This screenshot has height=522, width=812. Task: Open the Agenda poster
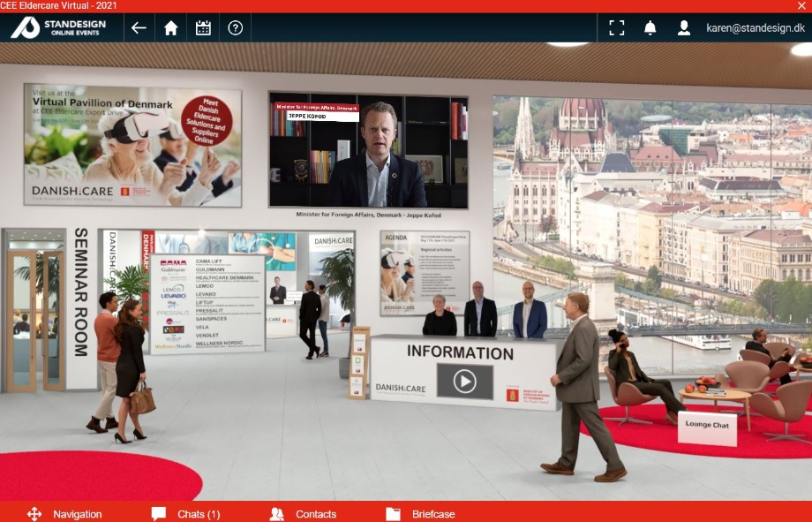425,273
